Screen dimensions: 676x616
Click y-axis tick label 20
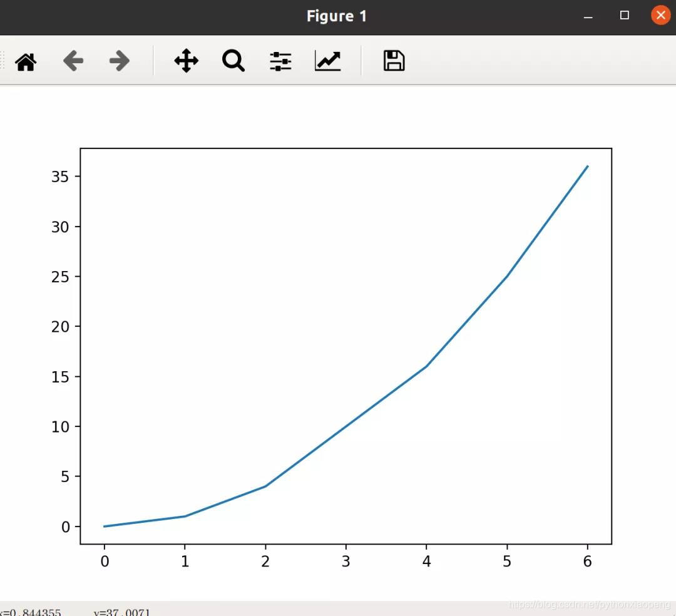pyautogui.click(x=60, y=327)
